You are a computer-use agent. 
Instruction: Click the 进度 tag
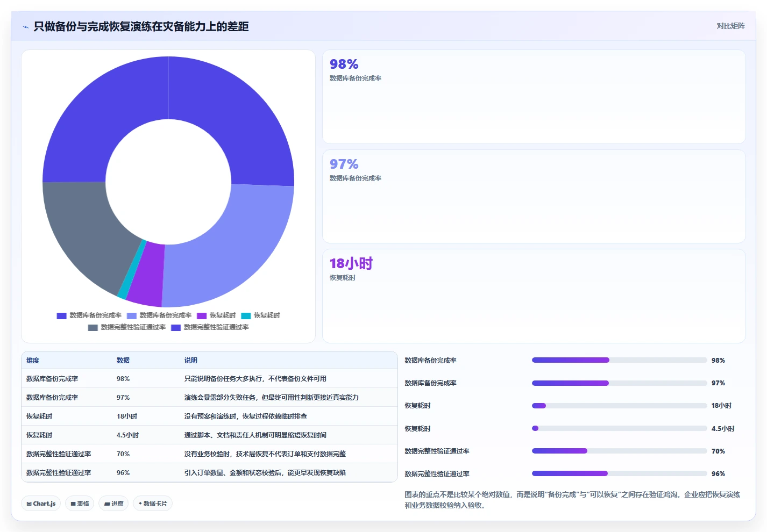[x=113, y=504]
